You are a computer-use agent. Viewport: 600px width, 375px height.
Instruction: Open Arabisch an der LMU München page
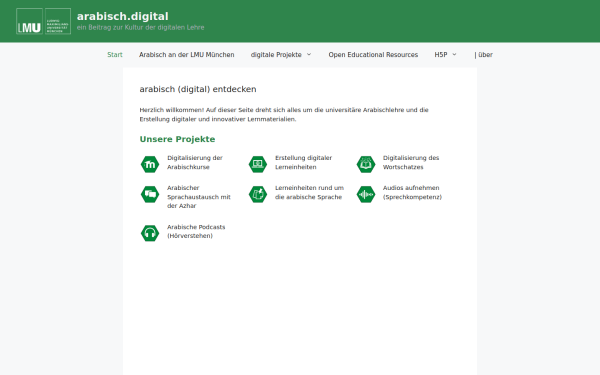pyautogui.click(x=186, y=55)
